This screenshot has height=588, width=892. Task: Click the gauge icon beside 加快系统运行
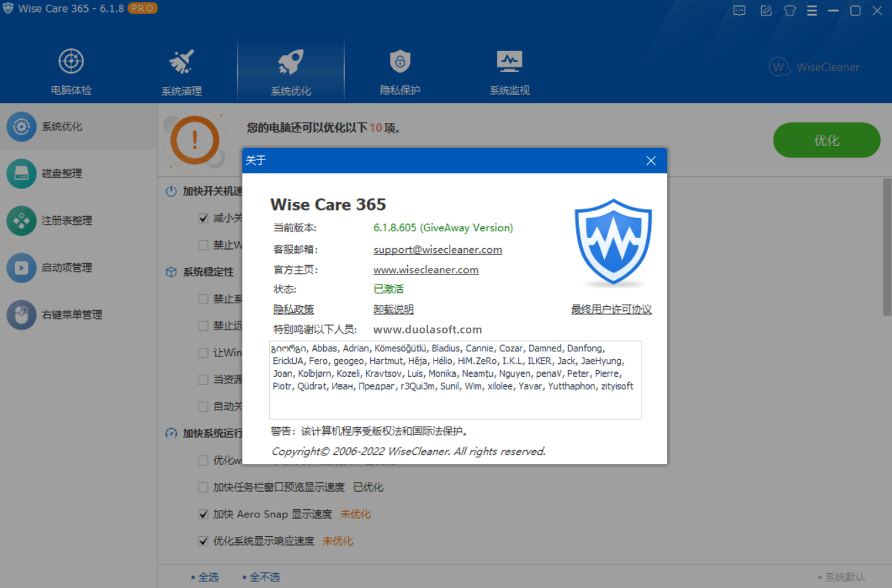pyautogui.click(x=171, y=433)
